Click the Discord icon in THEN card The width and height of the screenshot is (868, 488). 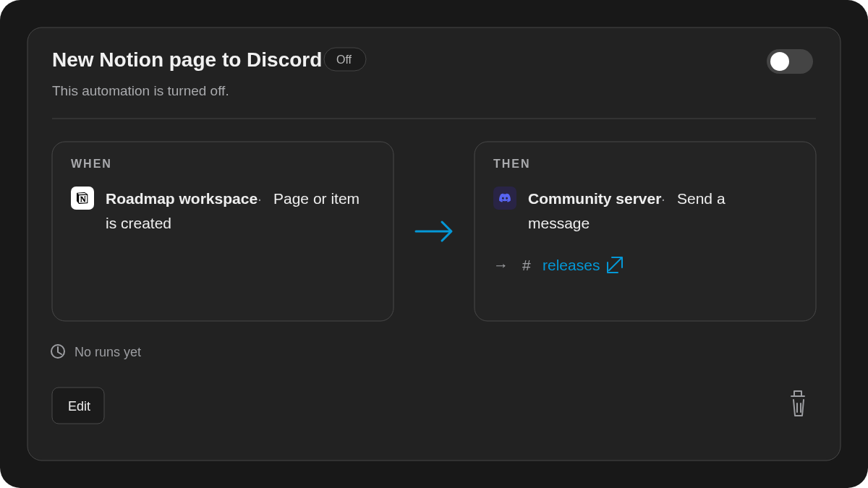(505, 198)
